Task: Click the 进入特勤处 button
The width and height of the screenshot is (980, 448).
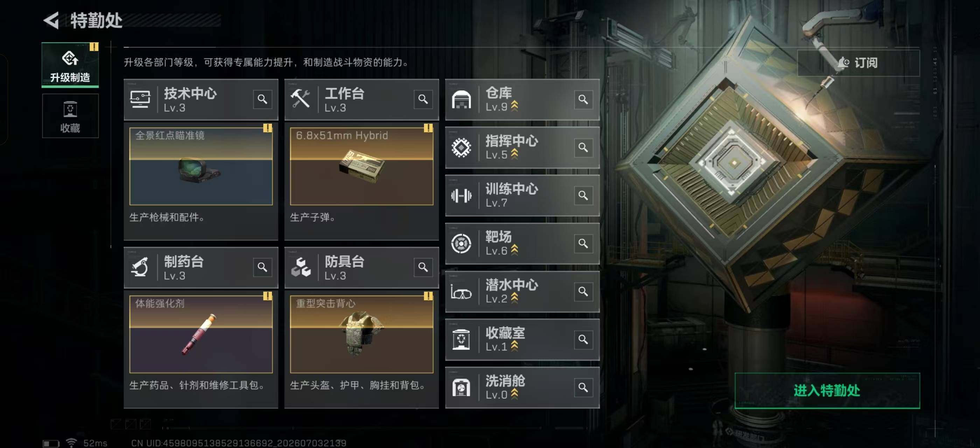Action: tap(827, 391)
